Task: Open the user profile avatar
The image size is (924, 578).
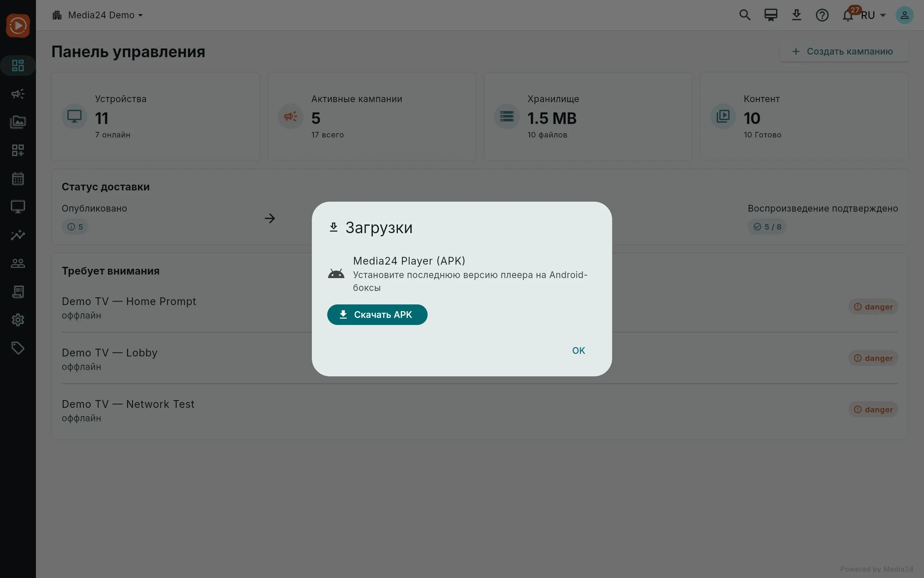Action: point(904,15)
